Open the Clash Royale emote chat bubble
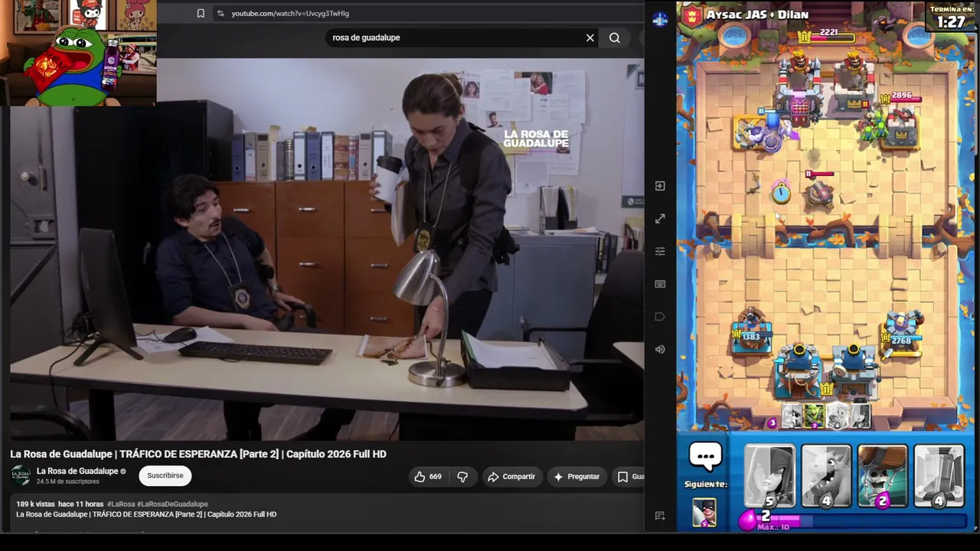 tap(705, 457)
